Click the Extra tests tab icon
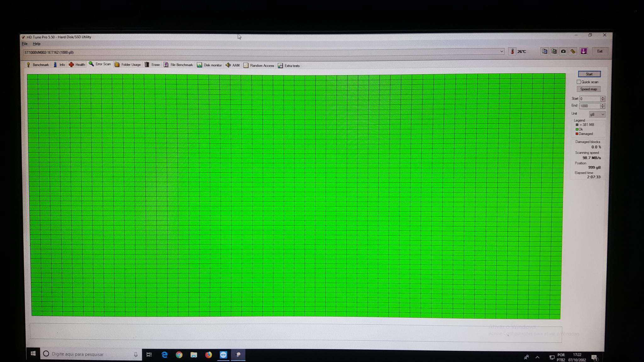Image resolution: width=644 pixels, height=362 pixels. [x=280, y=66]
